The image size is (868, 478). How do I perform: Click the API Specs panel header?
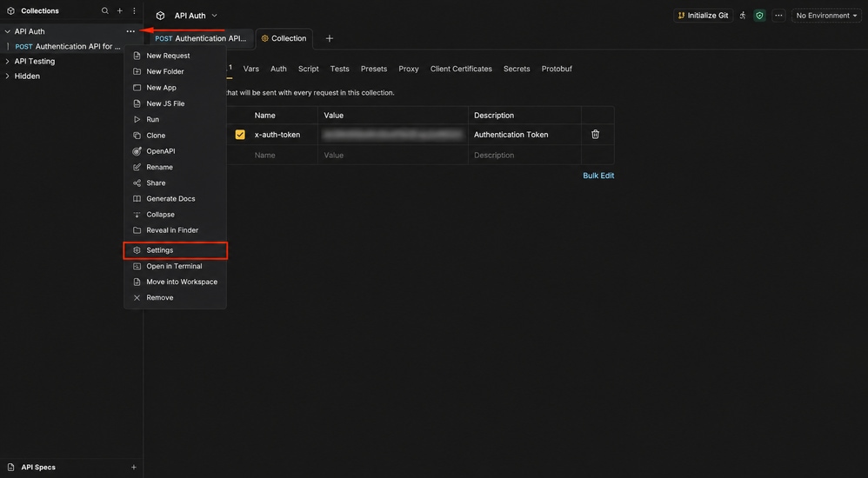pyautogui.click(x=70, y=468)
